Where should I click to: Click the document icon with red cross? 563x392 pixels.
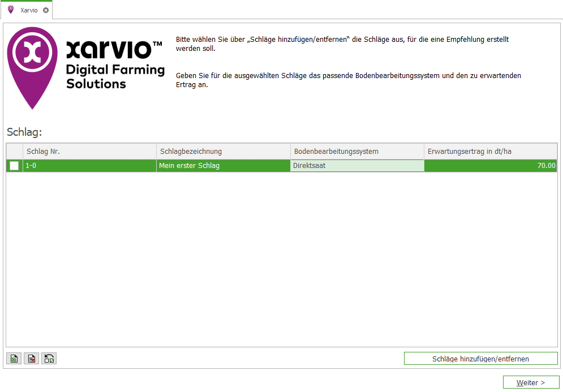click(31, 358)
